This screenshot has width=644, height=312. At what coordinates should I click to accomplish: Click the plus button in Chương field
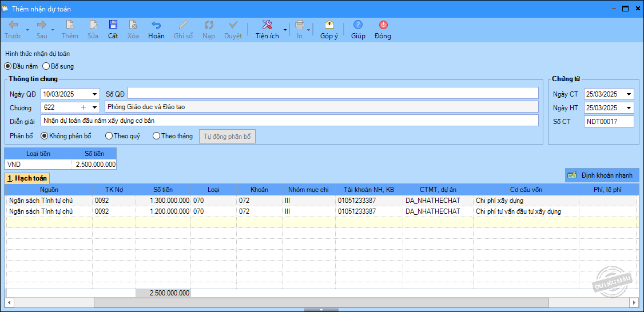click(83, 107)
